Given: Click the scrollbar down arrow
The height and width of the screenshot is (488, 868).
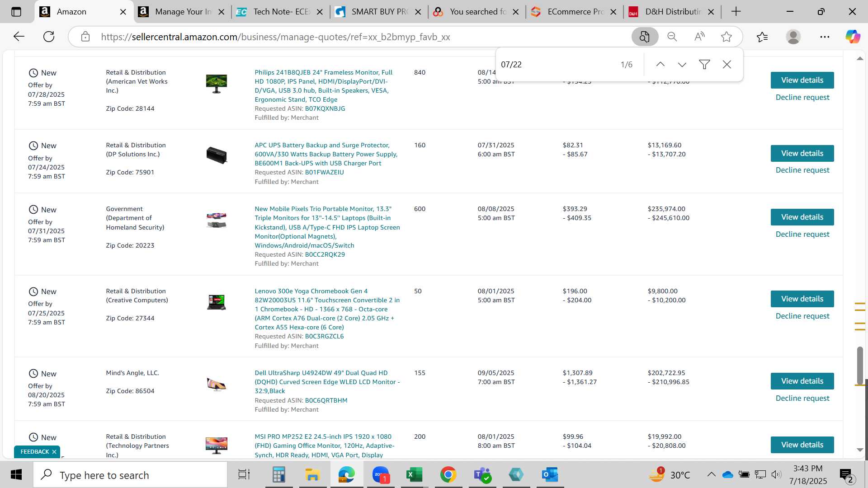Looking at the screenshot, I should click(x=860, y=450).
